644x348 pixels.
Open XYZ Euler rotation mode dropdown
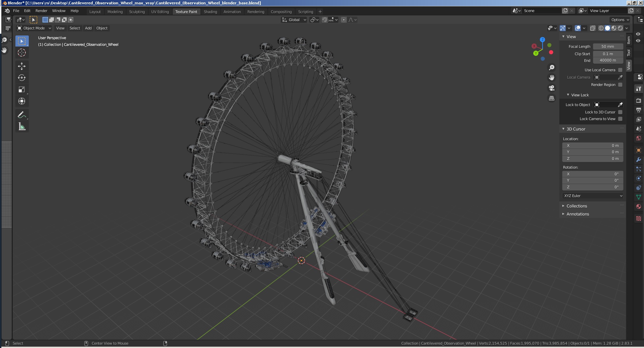[x=593, y=196]
